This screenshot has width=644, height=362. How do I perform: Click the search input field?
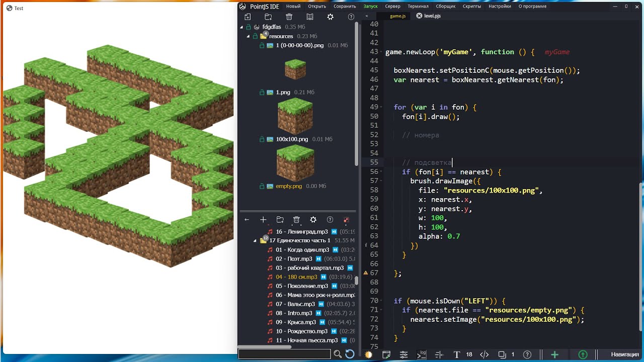(x=284, y=354)
